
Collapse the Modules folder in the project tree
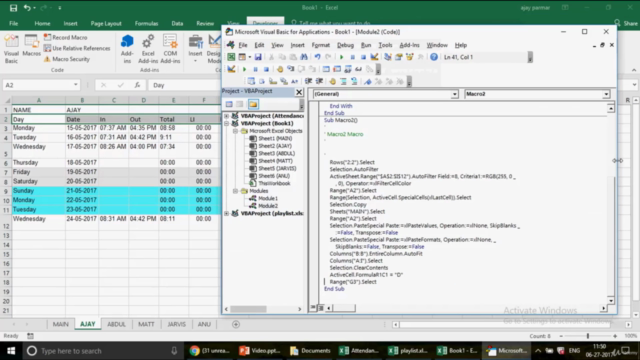[x=236, y=191]
